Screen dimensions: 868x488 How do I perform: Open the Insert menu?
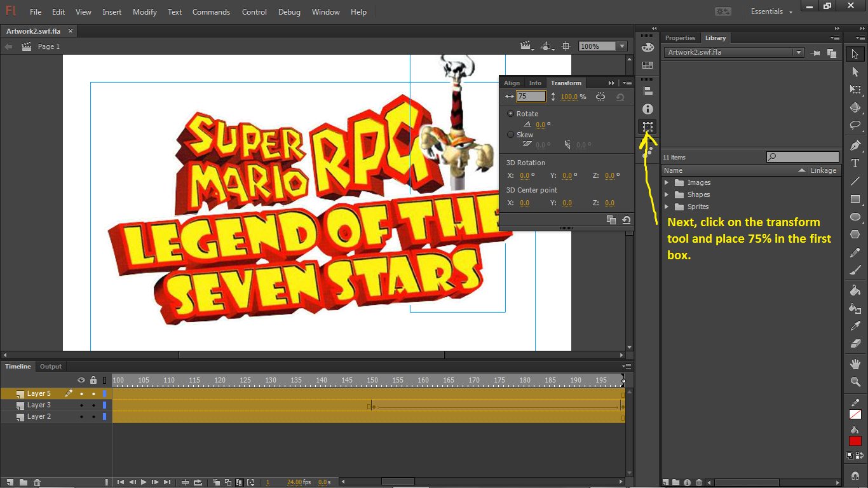coord(112,12)
